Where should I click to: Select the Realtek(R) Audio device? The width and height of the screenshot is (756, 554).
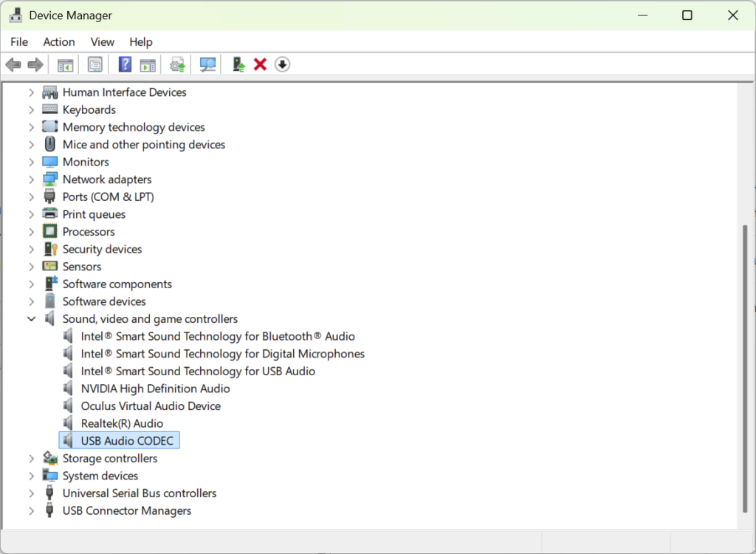pyautogui.click(x=122, y=423)
